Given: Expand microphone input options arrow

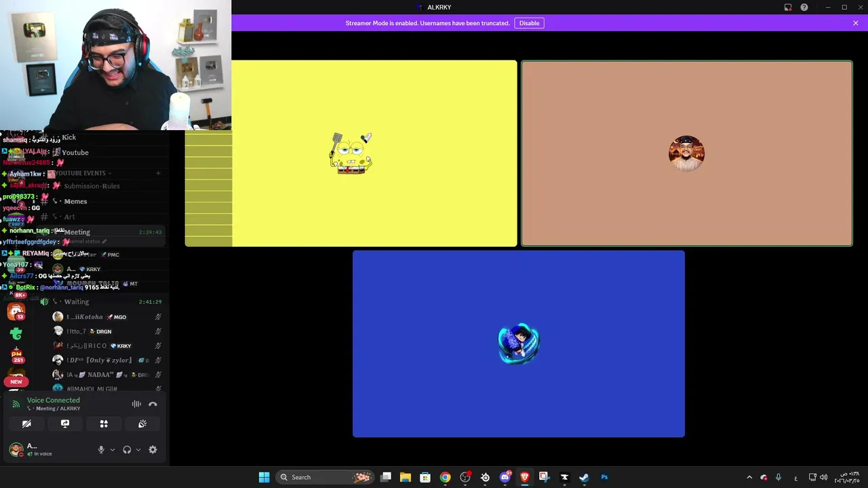Looking at the screenshot, I should coord(113,449).
